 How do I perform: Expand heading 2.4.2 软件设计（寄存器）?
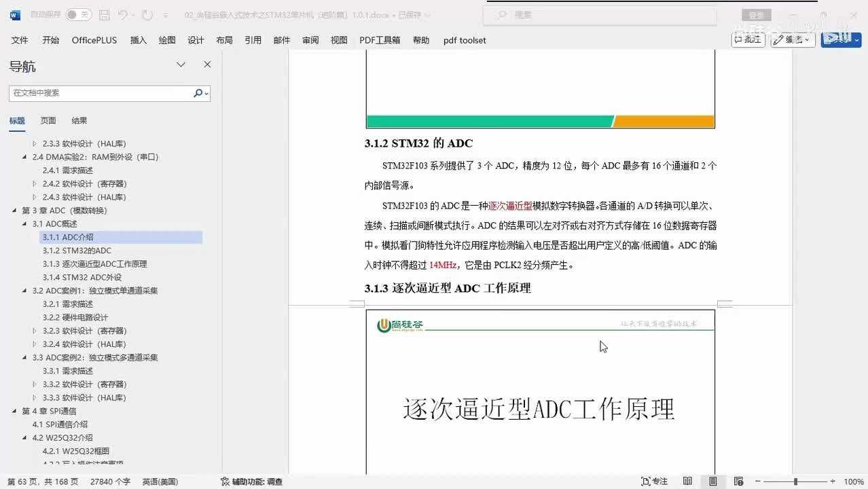35,184
